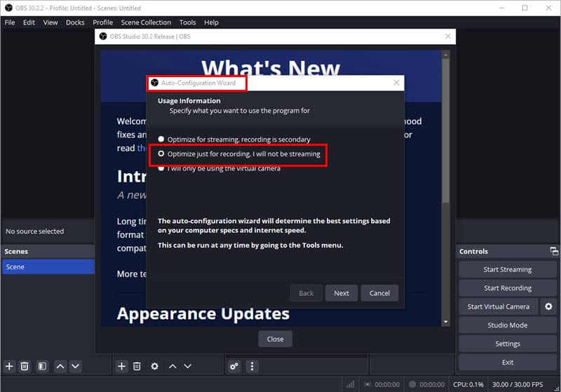Select the Scene item in Scenes list
The image size is (561, 392).
(x=48, y=267)
